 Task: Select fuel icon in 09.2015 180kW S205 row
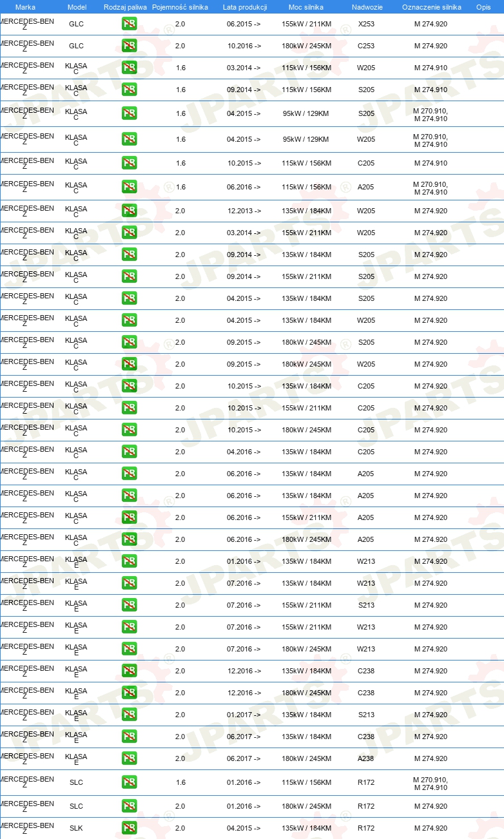pos(129,343)
